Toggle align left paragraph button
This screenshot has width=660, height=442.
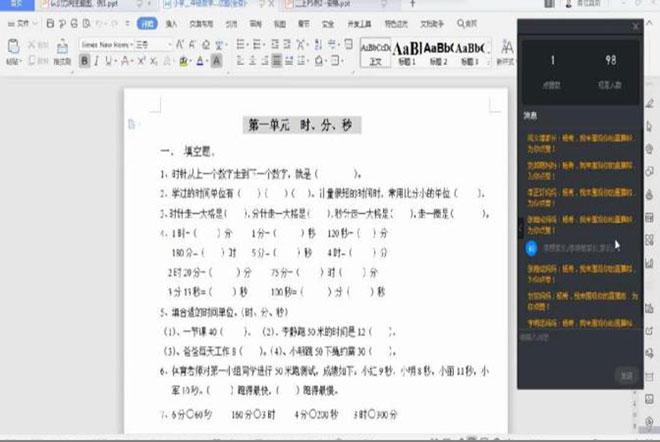(x=240, y=61)
